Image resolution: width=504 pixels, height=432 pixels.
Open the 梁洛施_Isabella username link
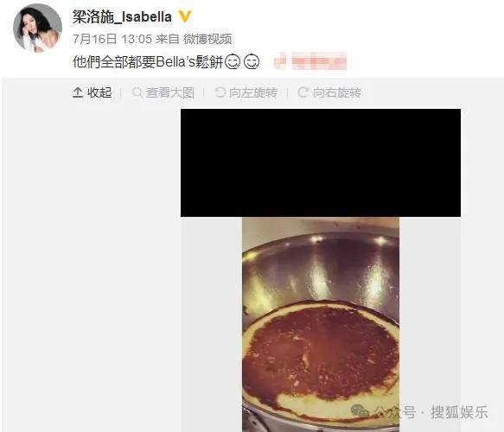pos(122,16)
